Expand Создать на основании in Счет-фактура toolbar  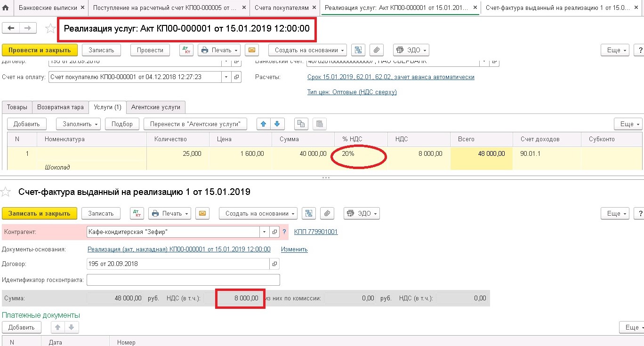pos(258,214)
